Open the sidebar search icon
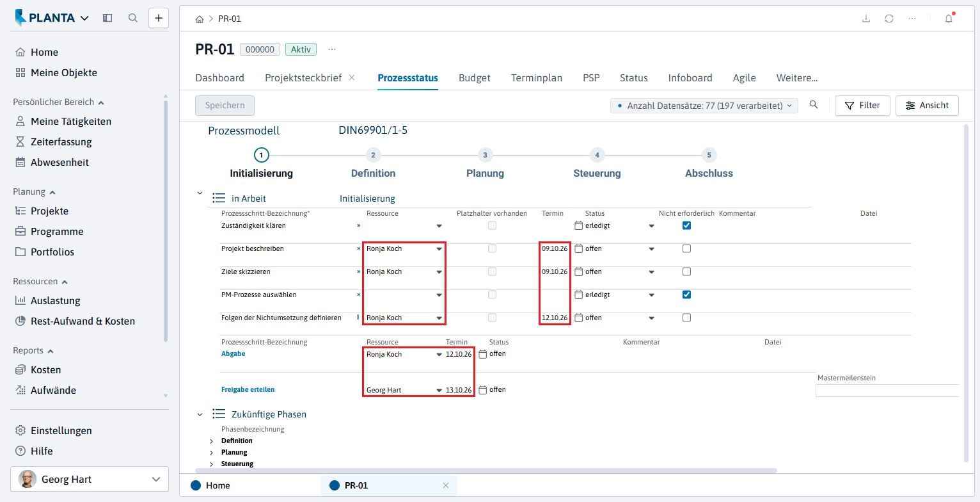This screenshot has height=502, width=980. click(133, 18)
